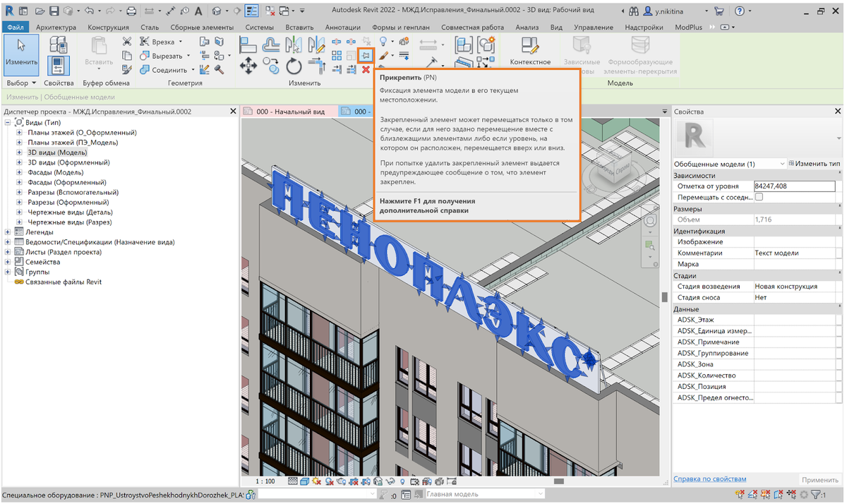Image resolution: width=847 pixels, height=504 pixels.
Task: Click the Save icon in quick access toolbar
Action: pos(54,11)
